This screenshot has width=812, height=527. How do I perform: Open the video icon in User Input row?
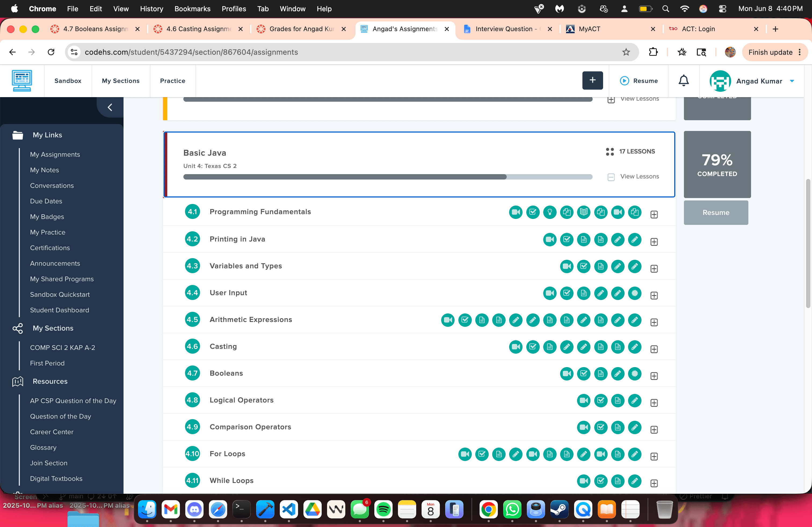click(x=550, y=293)
